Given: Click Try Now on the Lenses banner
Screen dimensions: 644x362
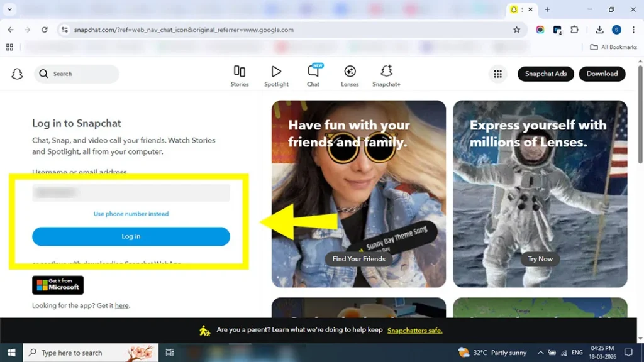Looking at the screenshot, I should click(x=540, y=258).
